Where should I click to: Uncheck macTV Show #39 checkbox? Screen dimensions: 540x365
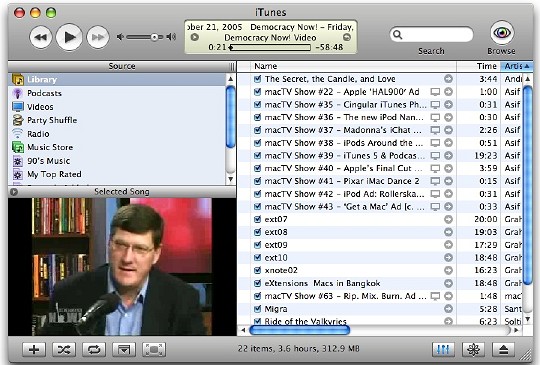(257, 155)
